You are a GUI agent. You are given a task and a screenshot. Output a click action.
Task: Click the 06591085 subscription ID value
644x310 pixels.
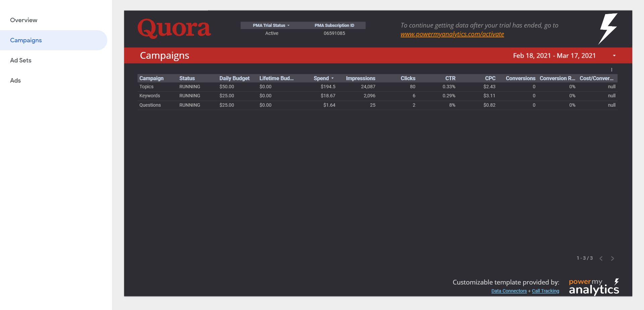334,33
